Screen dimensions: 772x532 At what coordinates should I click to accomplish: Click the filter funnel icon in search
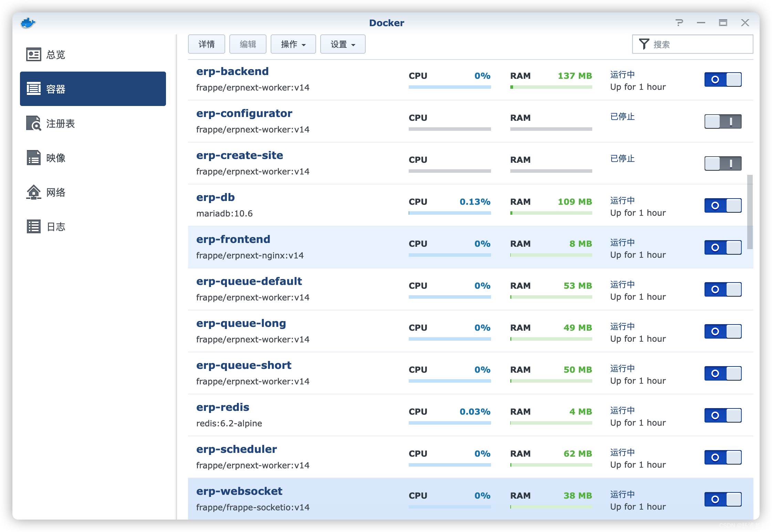pyautogui.click(x=644, y=44)
